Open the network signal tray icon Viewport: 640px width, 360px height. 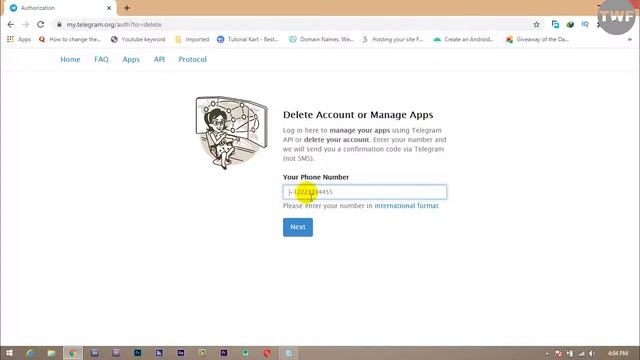[x=581, y=353]
